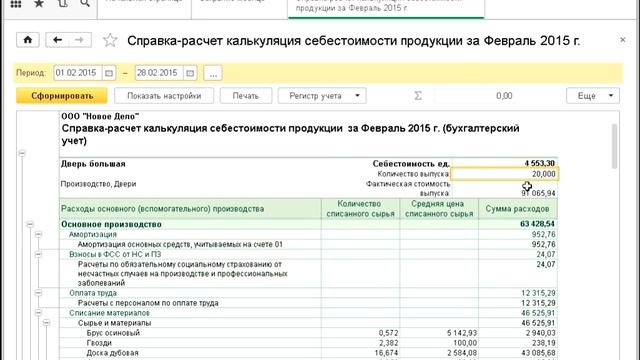
Task: Click the Сформировать button
Action: [62, 96]
